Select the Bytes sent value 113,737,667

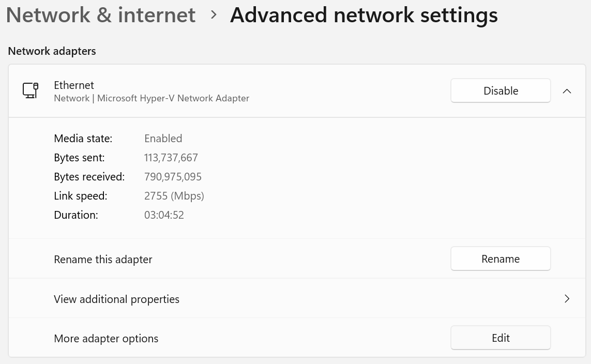[x=171, y=158]
